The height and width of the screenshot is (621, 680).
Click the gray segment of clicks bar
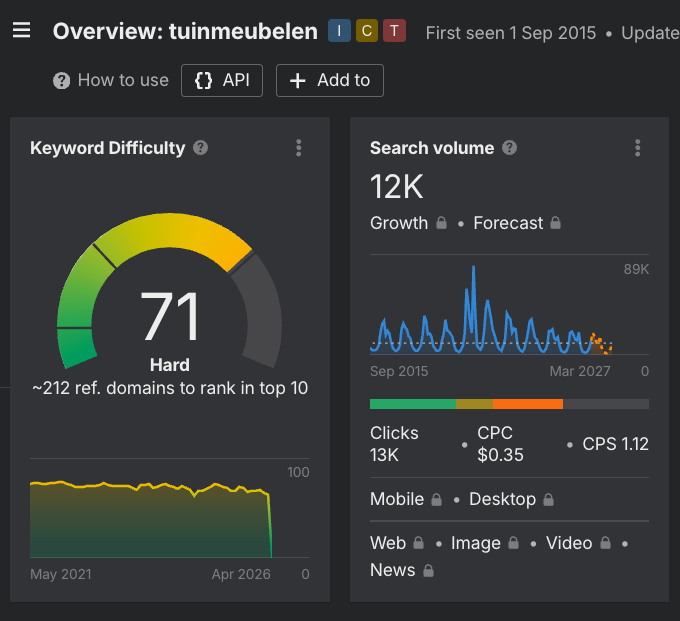click(606, 404)
